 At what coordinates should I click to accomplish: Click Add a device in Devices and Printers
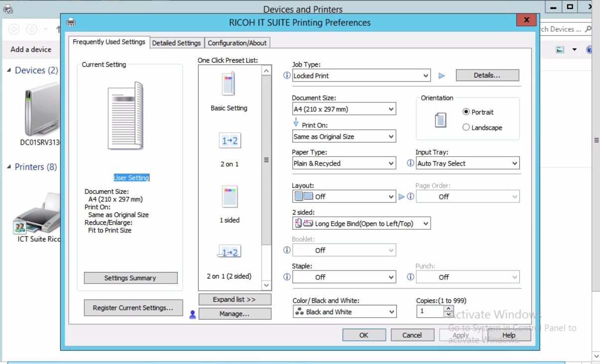[31, 49]
